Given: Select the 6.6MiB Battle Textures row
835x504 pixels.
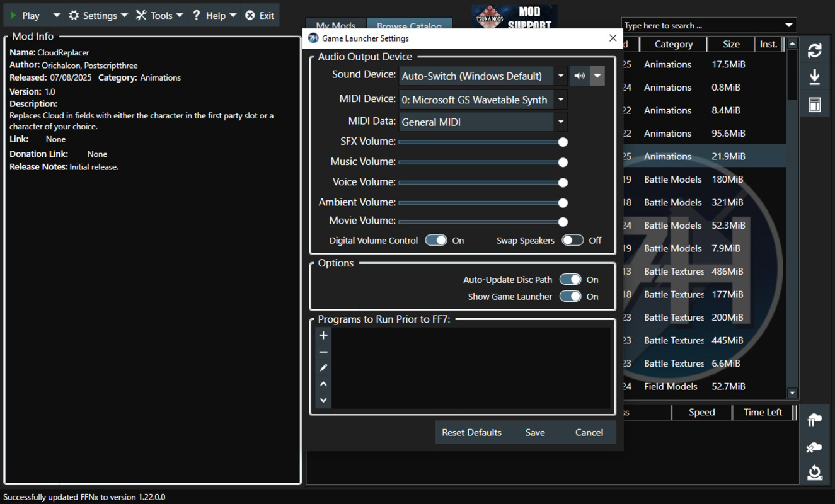Looking at the screenshot, I should [704, 364].
